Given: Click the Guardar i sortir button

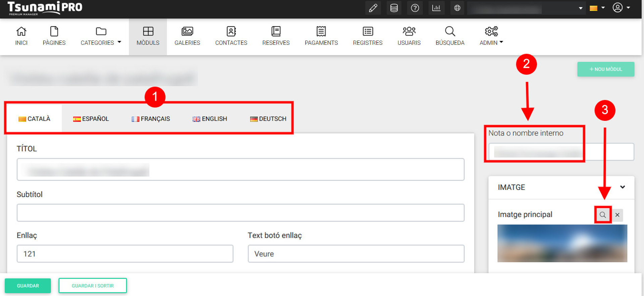Looking at the screenshot, I should tap(93, 286).
